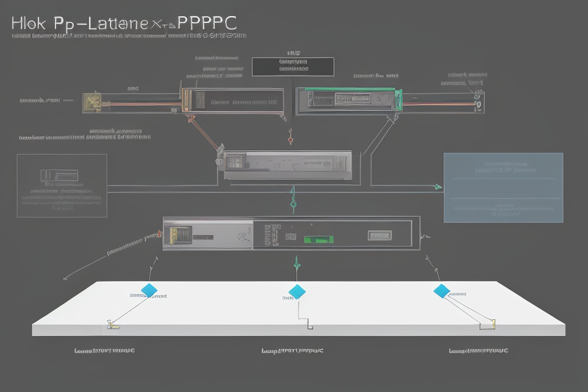This screenshot has height=392, width=588.
Task: Click green arrow above the white platform
Action: 296,267
